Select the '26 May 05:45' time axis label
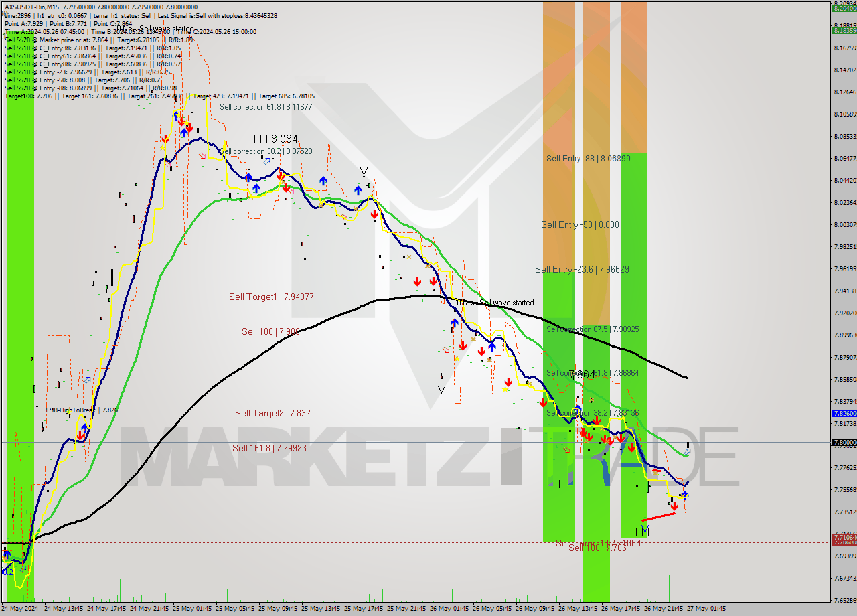The image size is (857, 616). pos(493,609)
